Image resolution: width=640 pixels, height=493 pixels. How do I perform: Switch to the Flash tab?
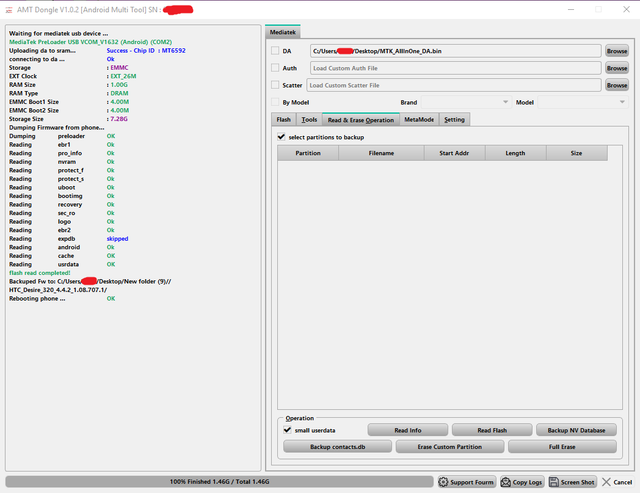click(x=284, y=119)
